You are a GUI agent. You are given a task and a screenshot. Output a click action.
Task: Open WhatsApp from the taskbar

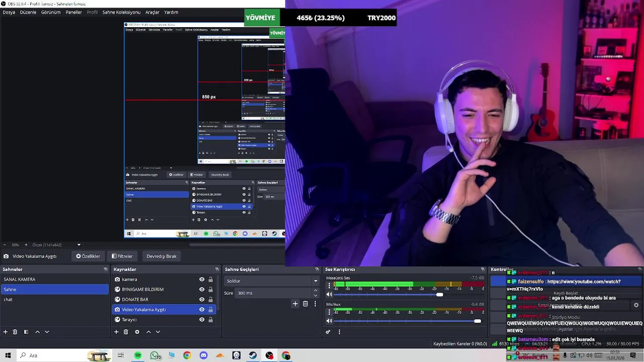point(154,355)
